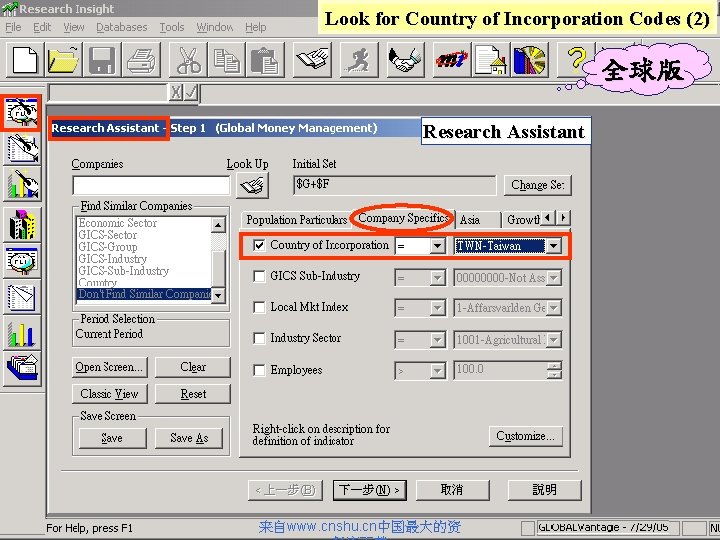
Task: Click the sidebar colorful buildings icon
Action: pyautogui.click(x=22, y=225)
